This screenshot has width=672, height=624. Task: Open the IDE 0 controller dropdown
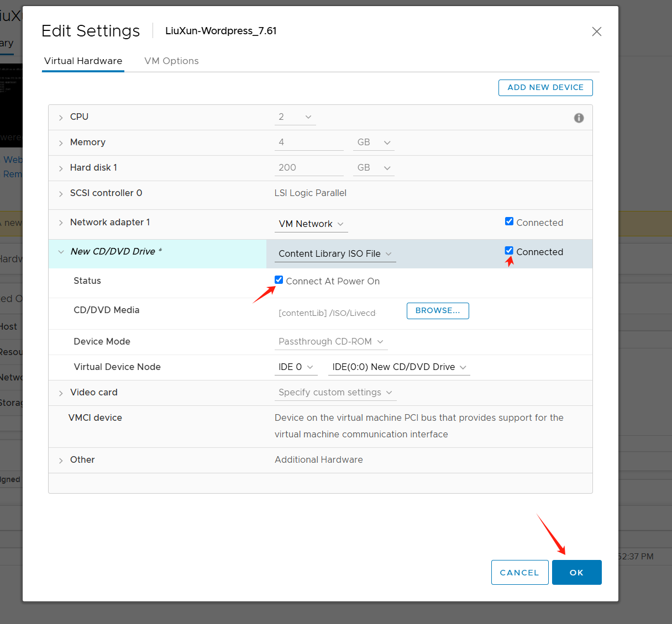coord(296,367)
